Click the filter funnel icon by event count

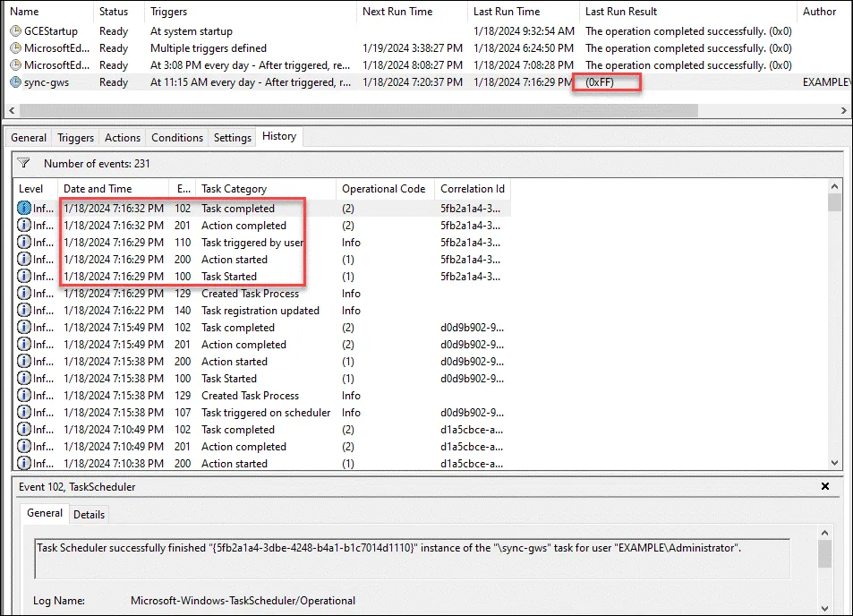pyautogui.click(x=23, y=163)
